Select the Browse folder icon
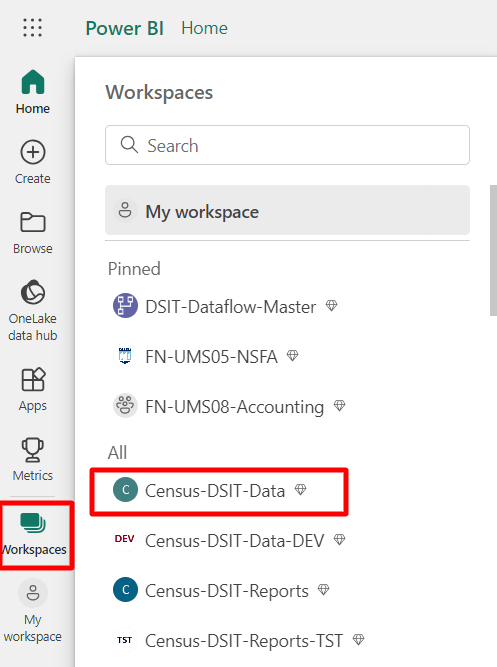The image size is (497, 667). tap(33, 222)
